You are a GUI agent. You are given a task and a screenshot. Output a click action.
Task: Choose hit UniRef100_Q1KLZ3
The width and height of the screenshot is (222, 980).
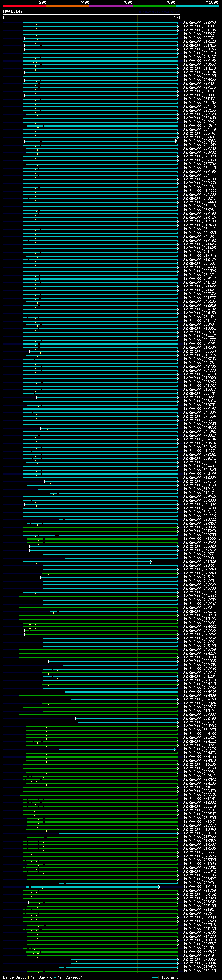tap(199, 41)
